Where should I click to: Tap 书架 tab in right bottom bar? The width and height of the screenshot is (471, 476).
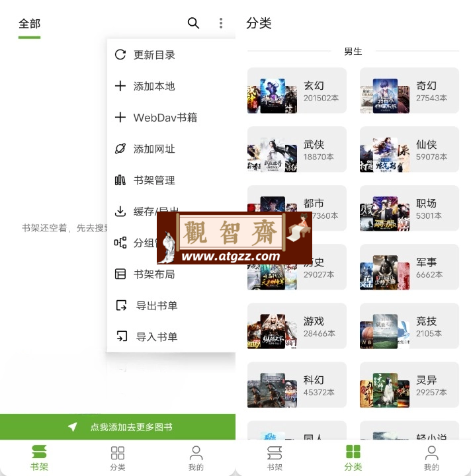pos(275,457)
